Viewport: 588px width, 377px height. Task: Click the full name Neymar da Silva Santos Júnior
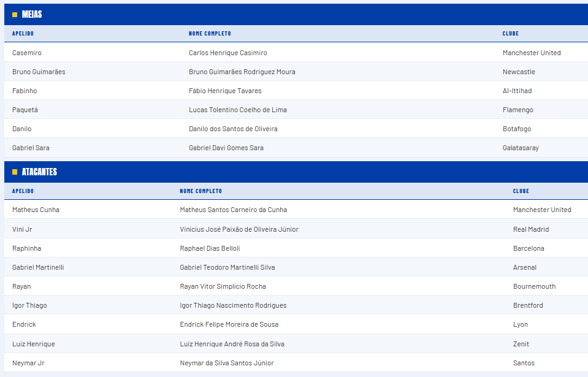coord(226,363)
